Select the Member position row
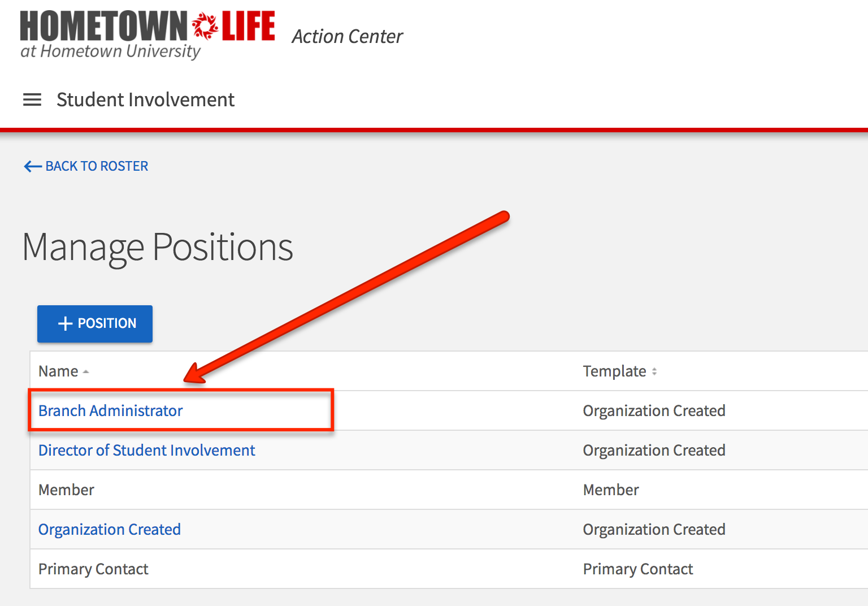The width and height of the screenshot is (868, 606). pyautogui.click(x=66, y=490)
